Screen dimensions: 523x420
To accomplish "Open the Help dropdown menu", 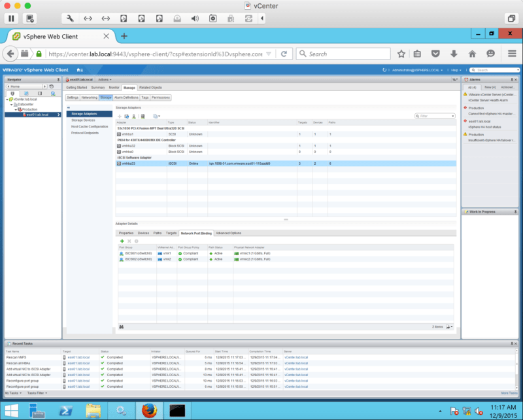I will (x=457, y=70).
